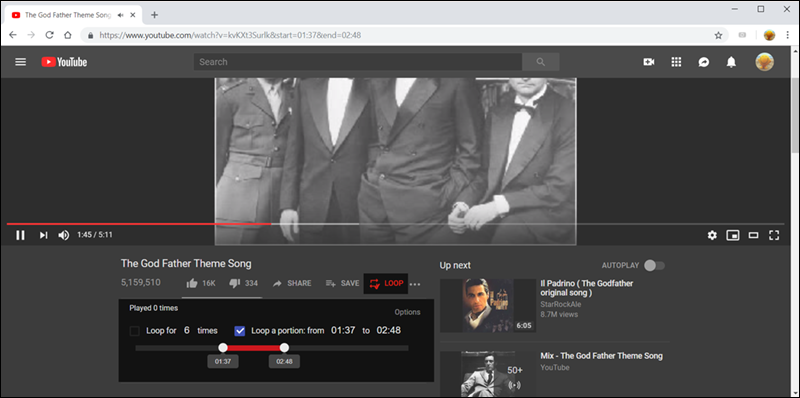Viewport: 800px width, 398px height.
Task: Open the more actions three-dot menu
Action: coord(415,284)
